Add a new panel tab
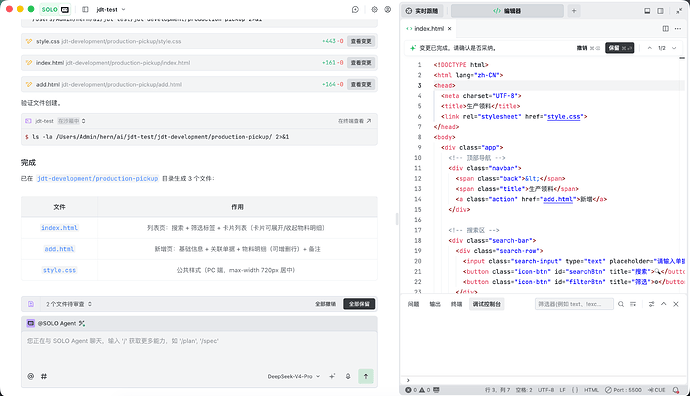The image size is (690, 396). (574, 11)
